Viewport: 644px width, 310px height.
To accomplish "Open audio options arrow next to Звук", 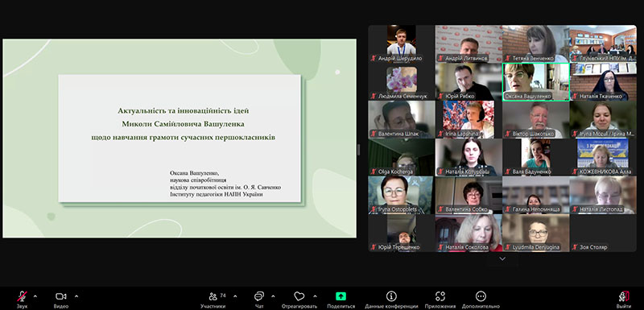I will 35,296.
